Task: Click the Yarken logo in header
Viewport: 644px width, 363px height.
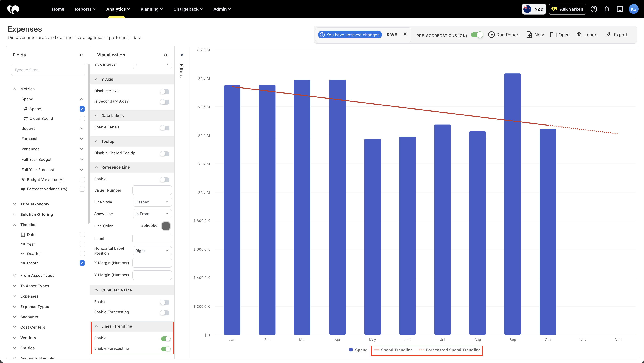Action: [x=13, y=9]
